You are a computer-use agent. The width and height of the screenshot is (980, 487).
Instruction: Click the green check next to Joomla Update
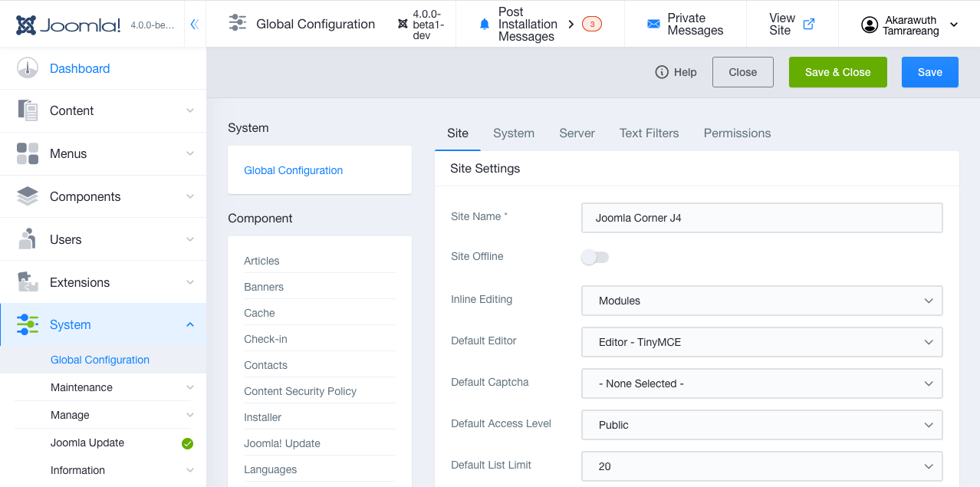[187, 443]
